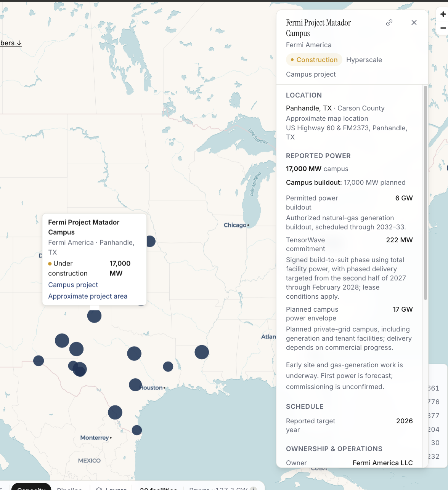Click the 'Fermi America' subtitle in panel
Image resolution: width=448 pixels, height=490 pixels.
tap(309, 45)
